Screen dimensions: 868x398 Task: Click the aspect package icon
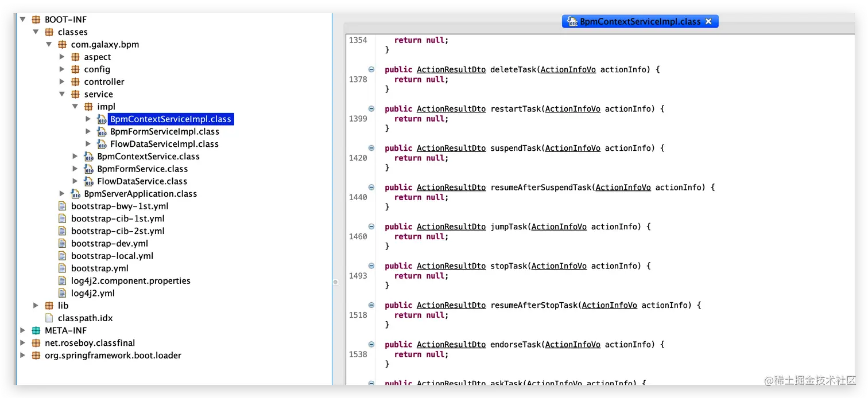[75, 57]
